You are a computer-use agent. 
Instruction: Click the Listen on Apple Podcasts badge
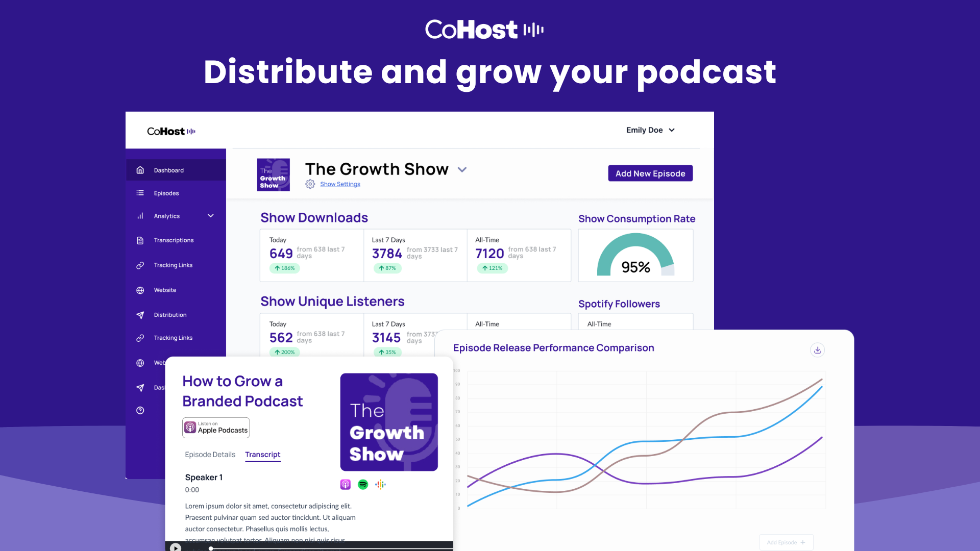216,428
